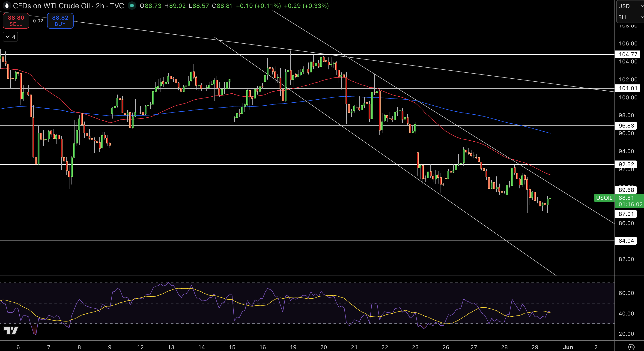Click the 20.00 RSI scale label

[x=626, y=334]
